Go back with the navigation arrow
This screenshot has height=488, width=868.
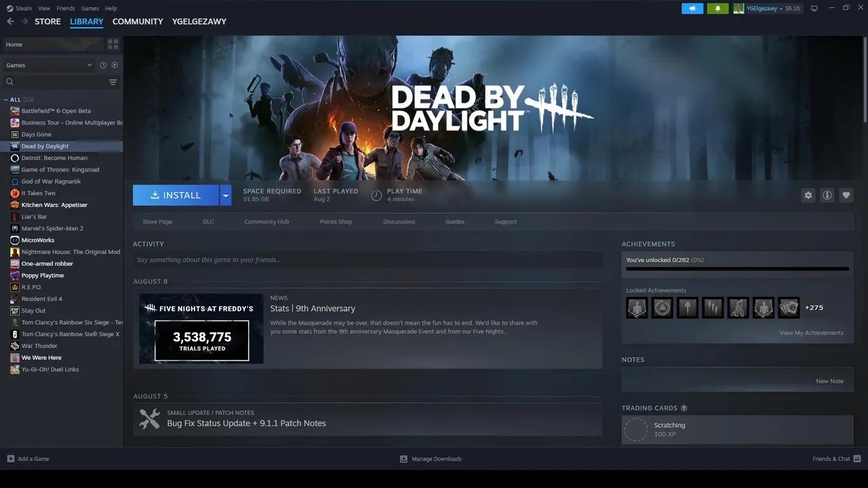[10, 22]
